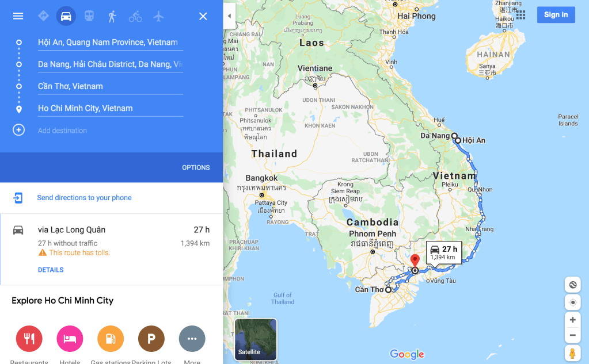Expand route OPTIONS

[196, 168]
